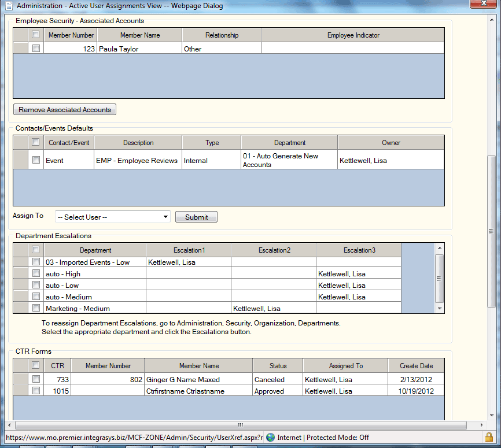Check the select-all box in the Contacts/Events header
Image resolution: width=501 pixels, height=448 pixels.
point(35,142)
